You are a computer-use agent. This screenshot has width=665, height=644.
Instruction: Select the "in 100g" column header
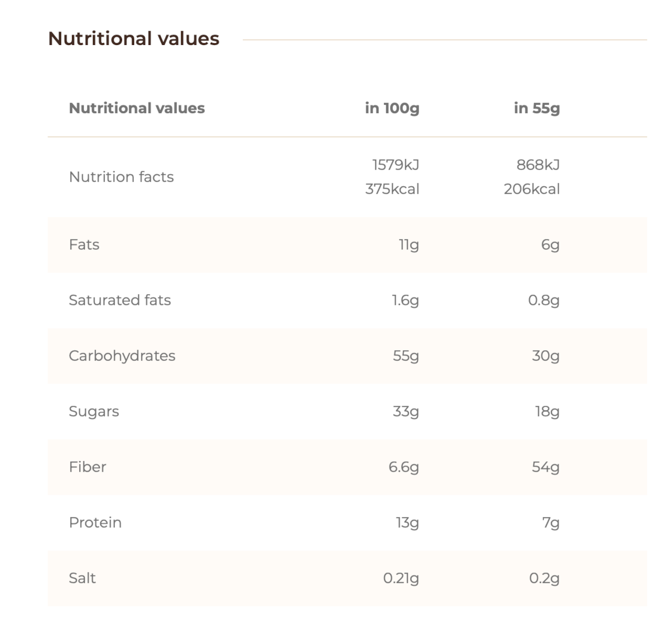click(392, 108)
